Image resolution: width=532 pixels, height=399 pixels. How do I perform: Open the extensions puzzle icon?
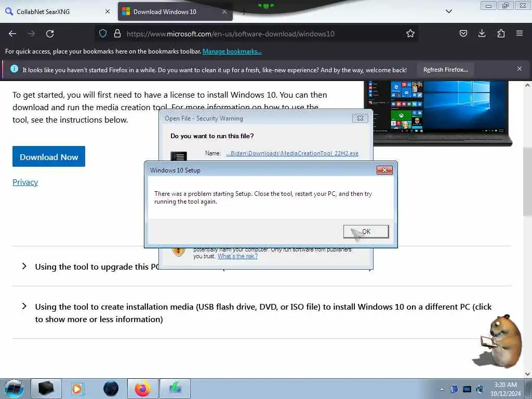(x=501, y=33)
